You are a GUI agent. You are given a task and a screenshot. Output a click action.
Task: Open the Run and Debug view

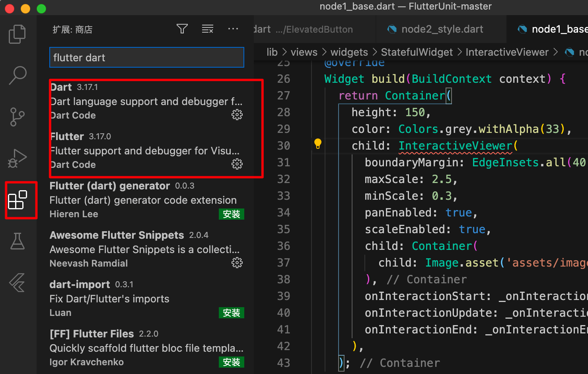click(17, 158)
